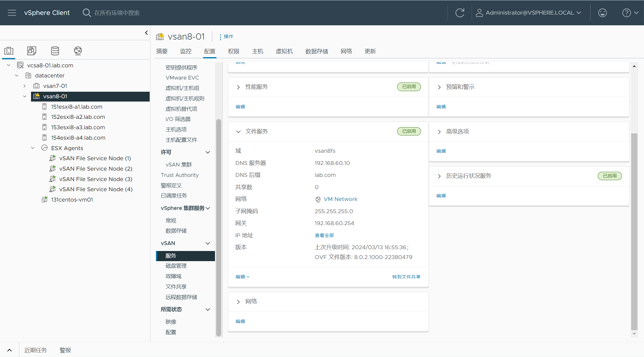Switch to the 监控 tab
Viewport: 644px width, 357px height.
[186, 51]
